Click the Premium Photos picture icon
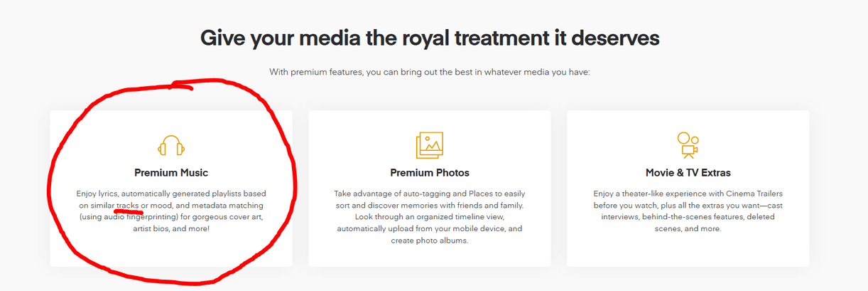Image resolution: width=868 pixels, height=291 pixels. pyautogui.click(x=430, y=145)
